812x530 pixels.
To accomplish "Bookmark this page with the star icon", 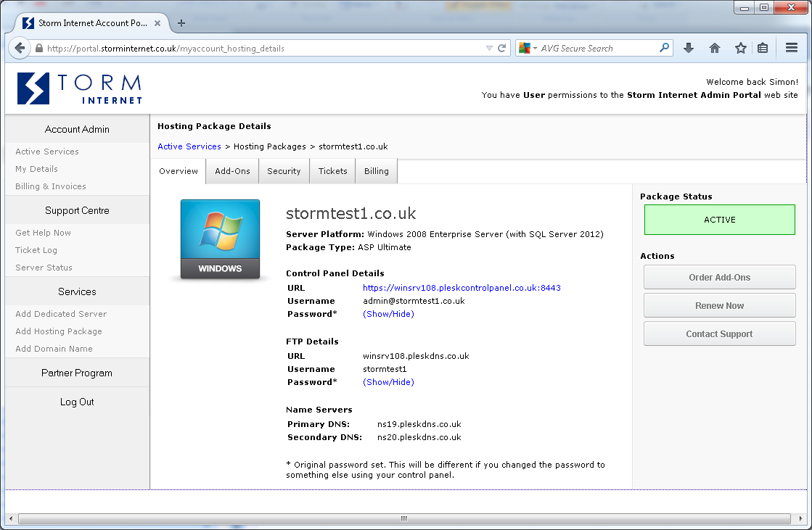I will (x=739, y=47).
